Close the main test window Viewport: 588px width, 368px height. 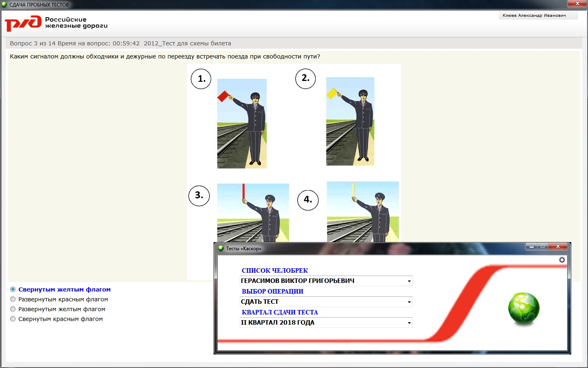point(577,4)
